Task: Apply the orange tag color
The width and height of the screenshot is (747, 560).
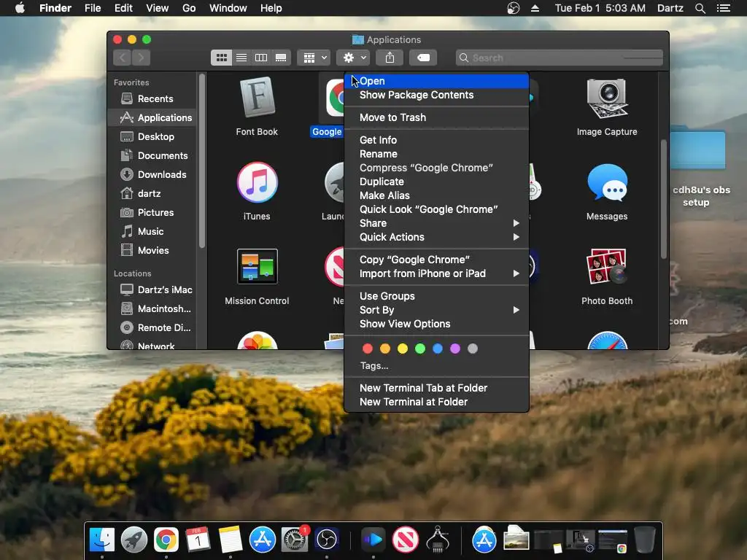Action: coord(385,349)
